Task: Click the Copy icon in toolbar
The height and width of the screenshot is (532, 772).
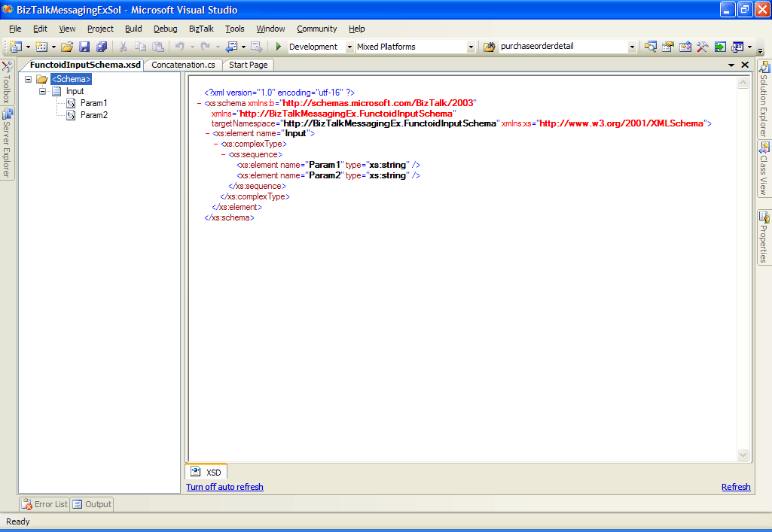Action: click(x=140, y=47)
